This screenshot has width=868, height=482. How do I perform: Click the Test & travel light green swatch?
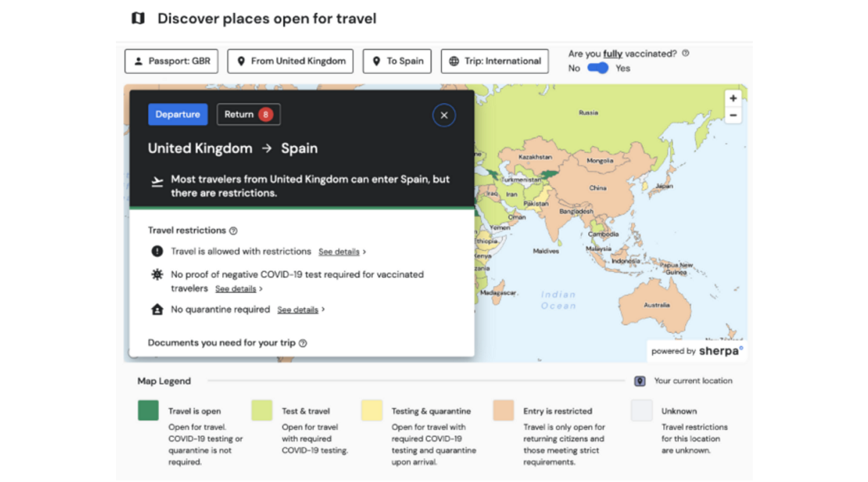click(262, 410)
